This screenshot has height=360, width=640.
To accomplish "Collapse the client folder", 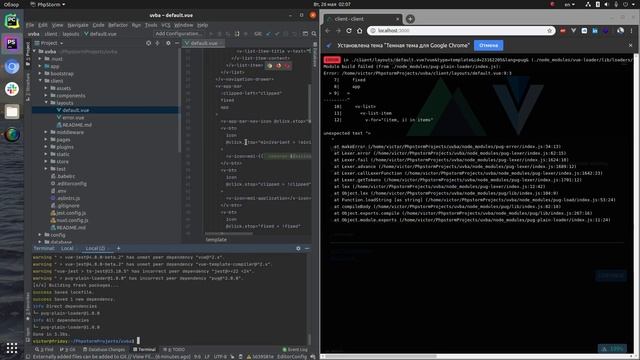I will 40,81.
